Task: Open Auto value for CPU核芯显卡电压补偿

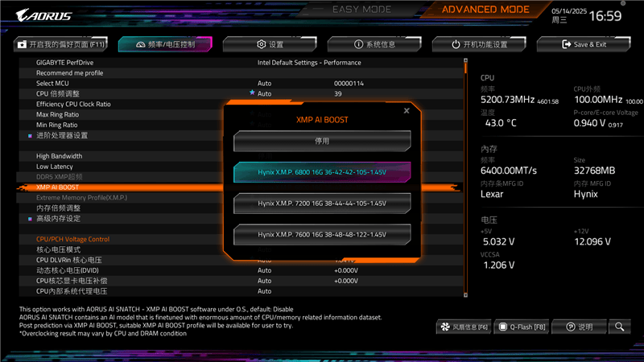Action: click(264, 281)
